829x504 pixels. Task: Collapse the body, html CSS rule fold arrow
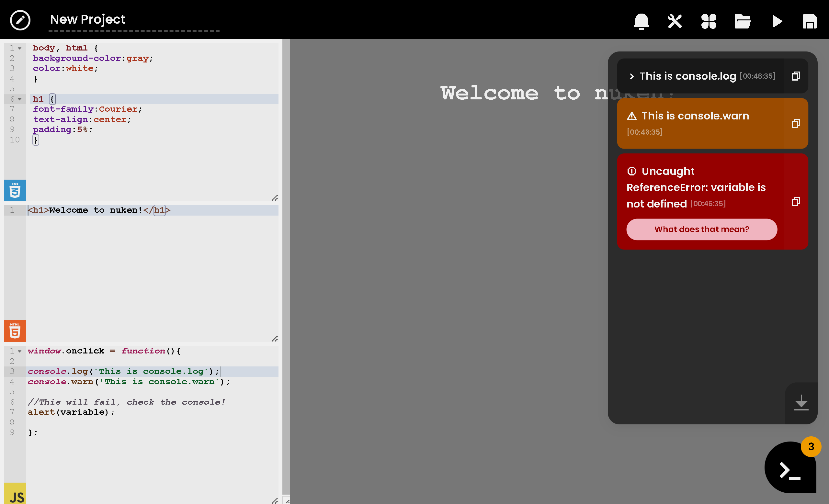20,49
